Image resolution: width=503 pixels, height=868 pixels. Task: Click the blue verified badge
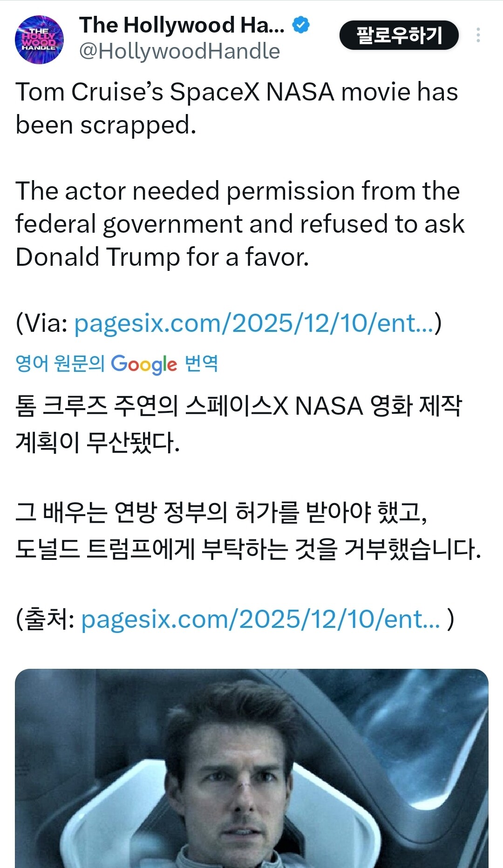[301, 25]
